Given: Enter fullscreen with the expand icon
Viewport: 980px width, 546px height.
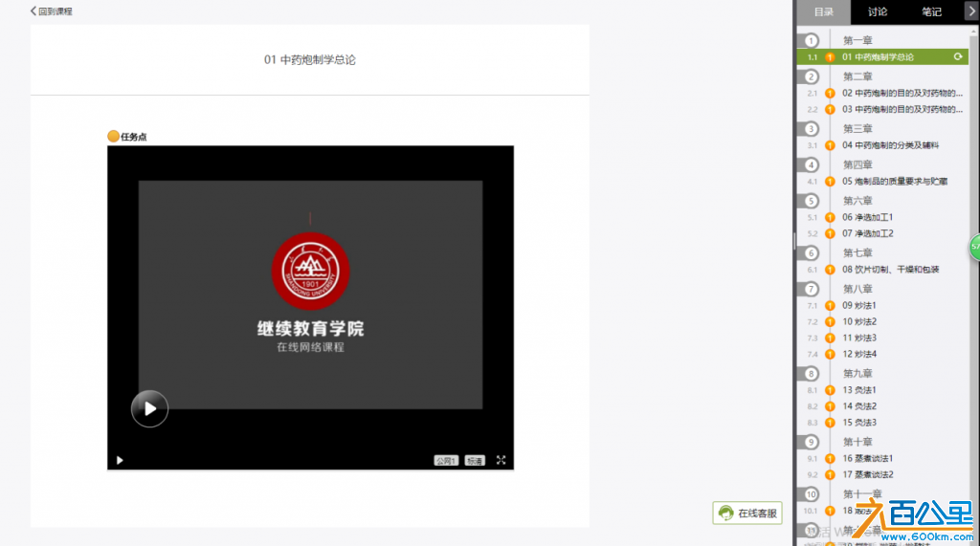Looking at the screenshot, I should [x=501, y=460].
